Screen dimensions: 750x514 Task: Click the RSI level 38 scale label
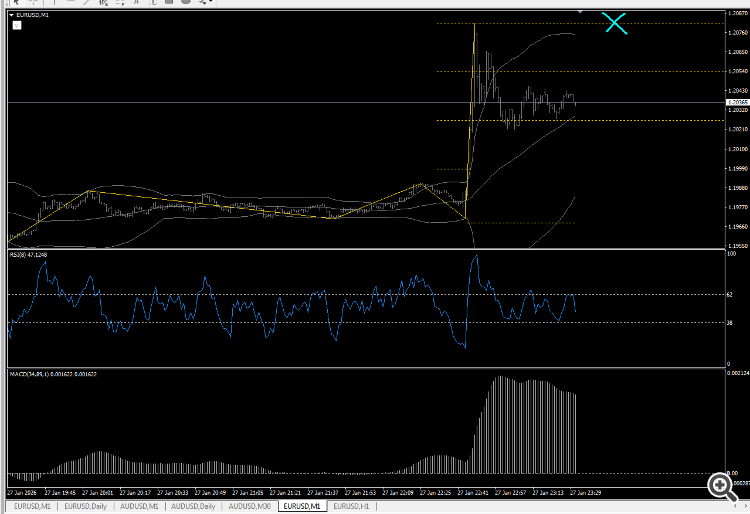coord(729,323)
